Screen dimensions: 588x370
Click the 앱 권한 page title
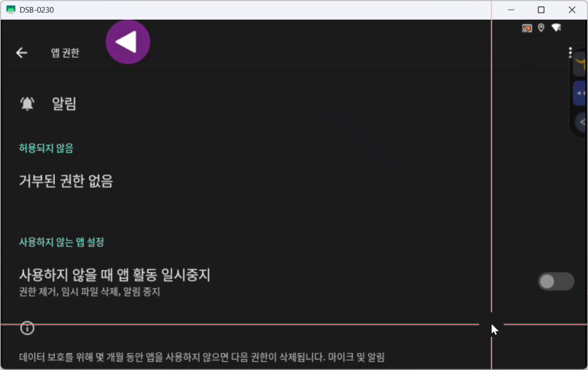(x=65, y=53)
